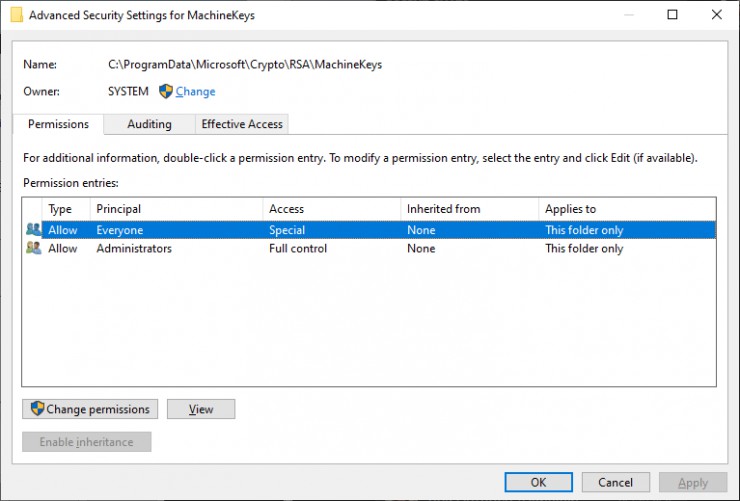This screenshot has height=501, width=740.
Task: Click the group icon in the Administrators row
Action: (x=34, y=248)
